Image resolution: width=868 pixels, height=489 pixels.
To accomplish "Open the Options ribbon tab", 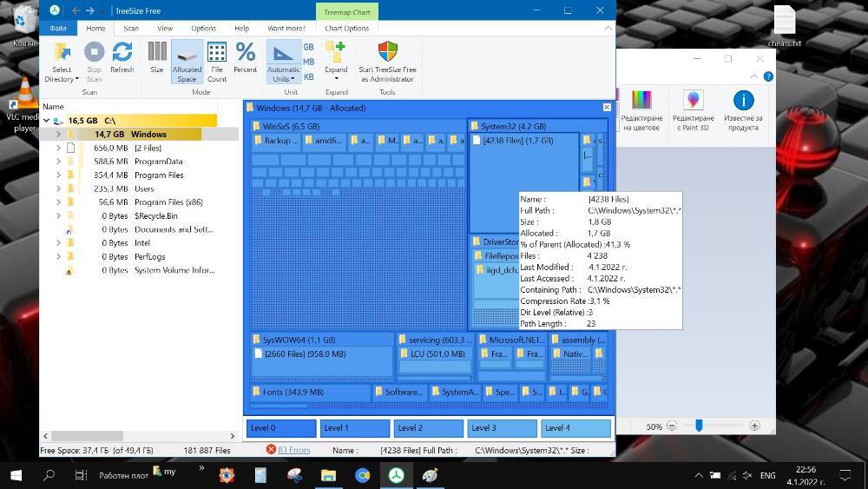I will (204, 29).
